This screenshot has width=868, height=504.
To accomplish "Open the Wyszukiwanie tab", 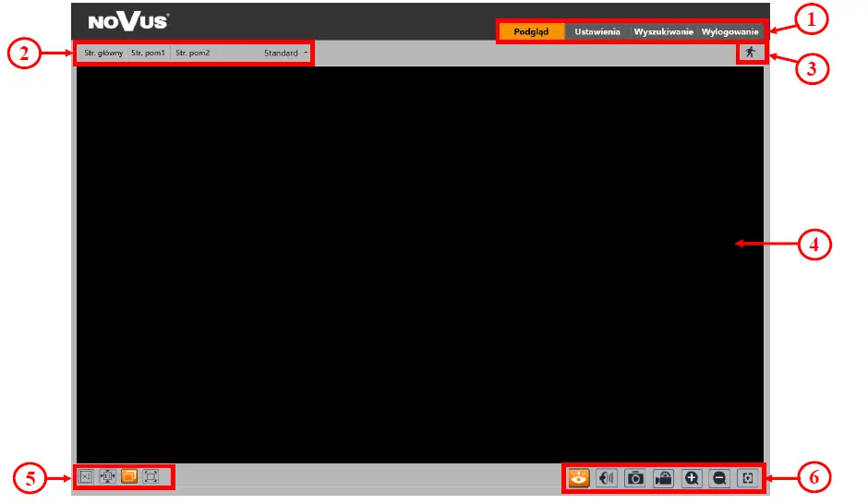I will point(663,31).
